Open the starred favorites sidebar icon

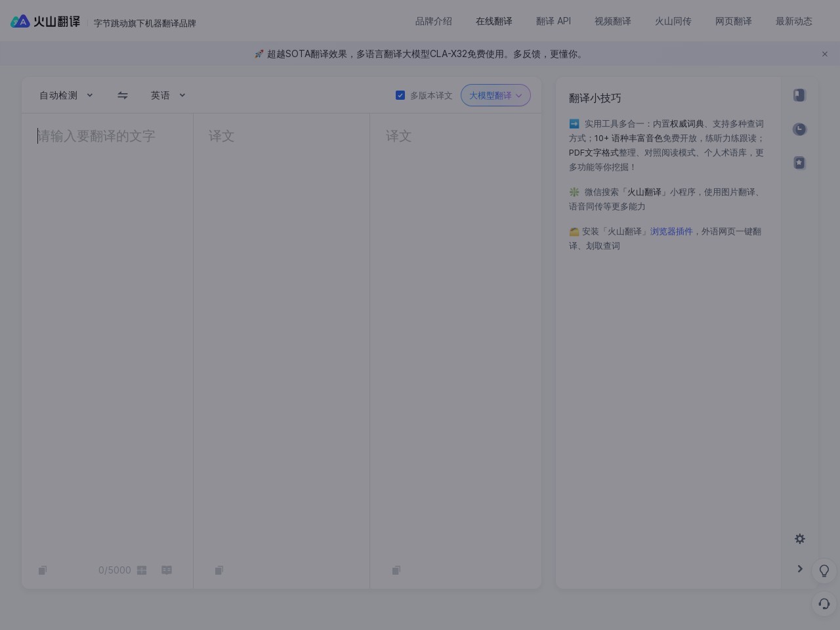tap(799, 163)
